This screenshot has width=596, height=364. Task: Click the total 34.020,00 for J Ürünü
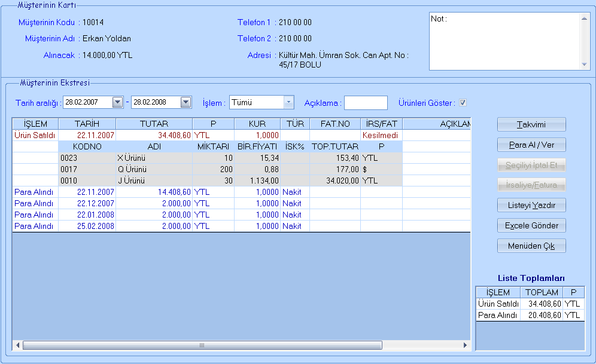coord(342,181)
